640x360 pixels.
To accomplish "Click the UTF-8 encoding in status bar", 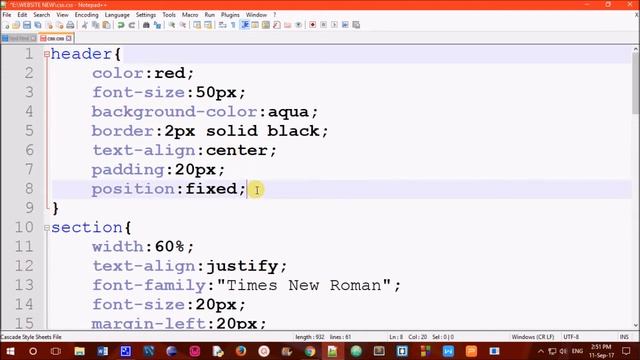I will pyautogui.click(x=571, y=337).
